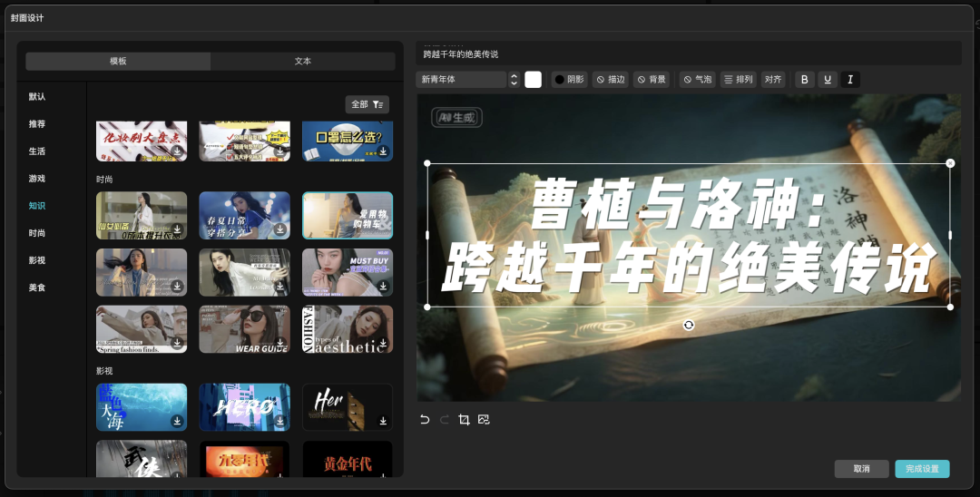Toggle the 阴影 shadow option
This screenshot has height=497, width=980.
569,79
